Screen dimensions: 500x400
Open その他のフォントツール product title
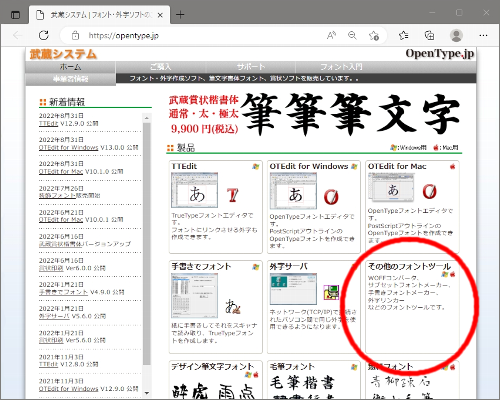point(409,266)
